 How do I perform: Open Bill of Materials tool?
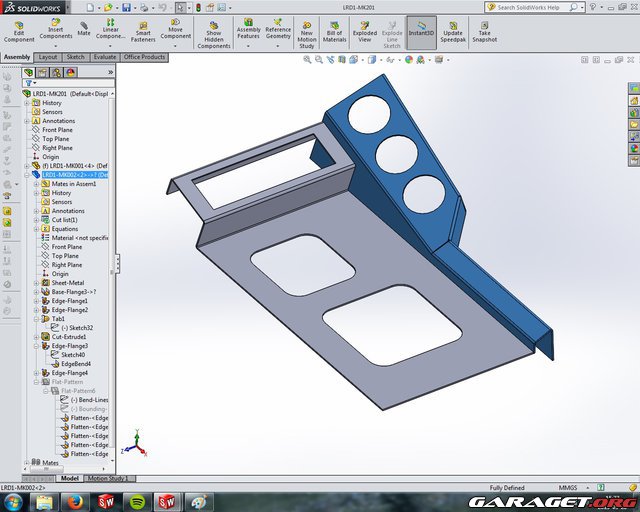click(334, 30)
